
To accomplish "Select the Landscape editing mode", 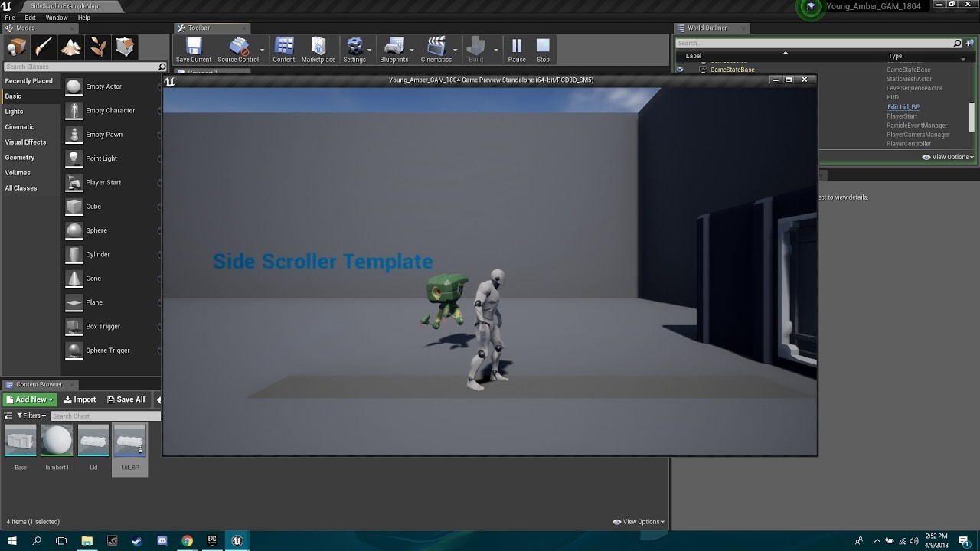I will [70, 46].
